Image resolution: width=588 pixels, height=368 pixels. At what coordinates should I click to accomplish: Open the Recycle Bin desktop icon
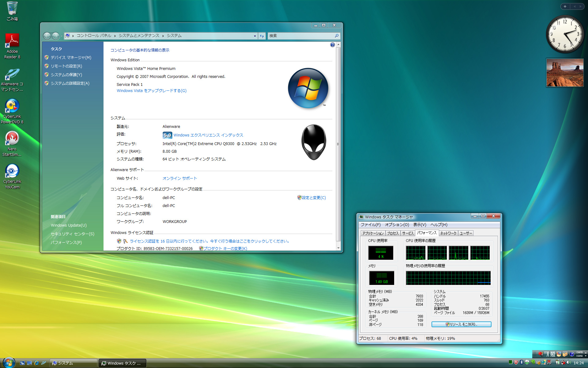12,9
